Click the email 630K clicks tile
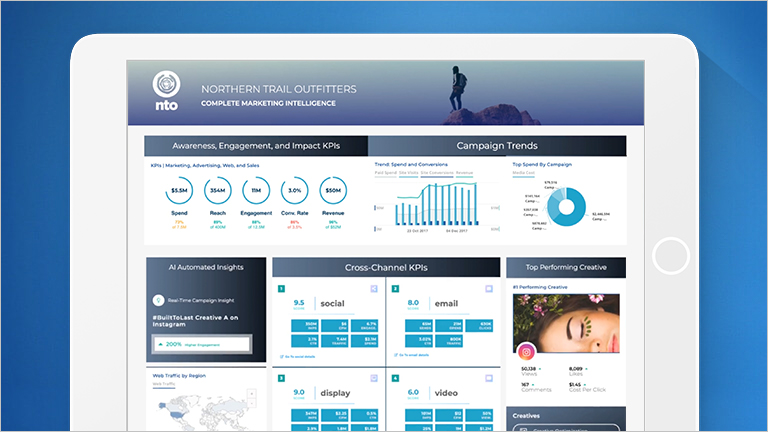This screenshot has height=432, width=768. coord(480,326)
